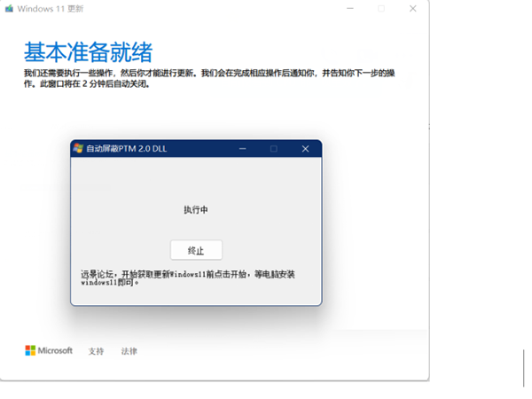Viewport: 532px width, 399px height.
Task: Close the Windows 11 更新 window
Action: 412,9
